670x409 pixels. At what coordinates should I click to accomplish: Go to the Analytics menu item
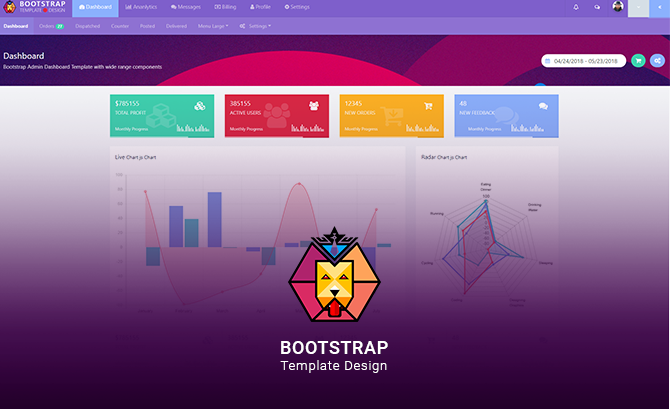tap(141, 7)
